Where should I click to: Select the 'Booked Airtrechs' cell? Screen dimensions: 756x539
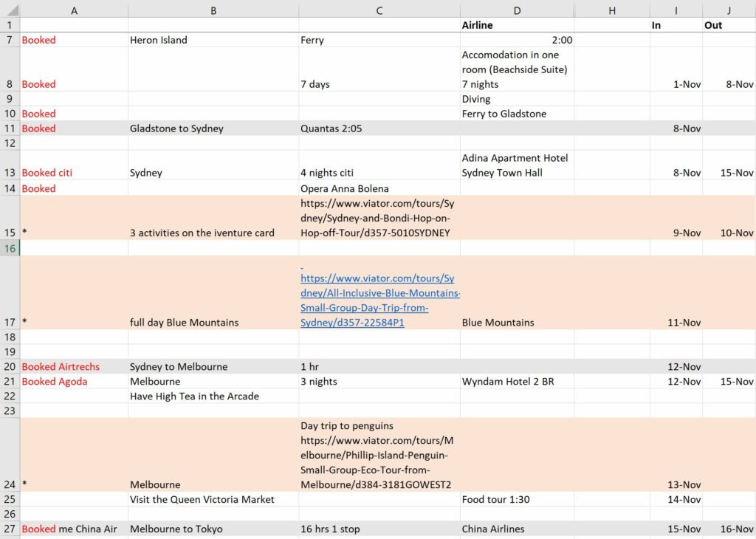point(74,366)
